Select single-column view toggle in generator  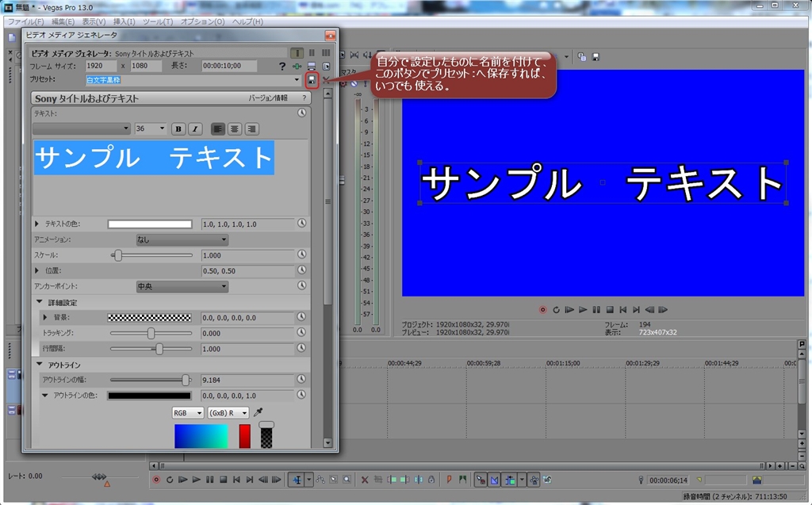coord(297,53)
